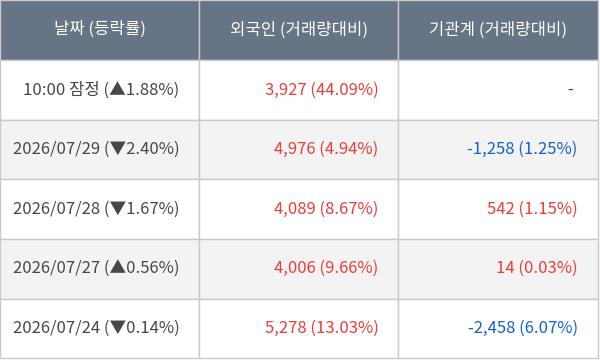Screen dimensions: 600x360
Task: Click the down triangle next to 0.14%
Action: click(118, 327)
